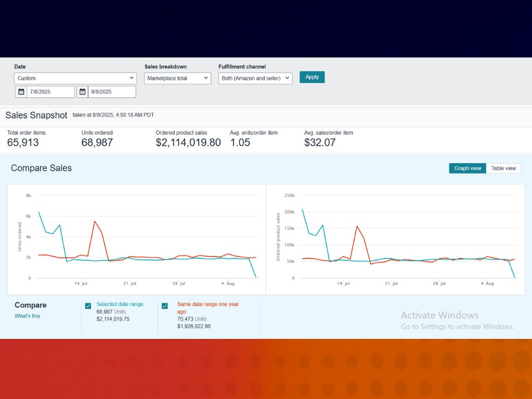The width and height of the screenshot is (532, 399).
Task: Select Avg. sales/order item value $32.07
Action: (x=320, y=143)
